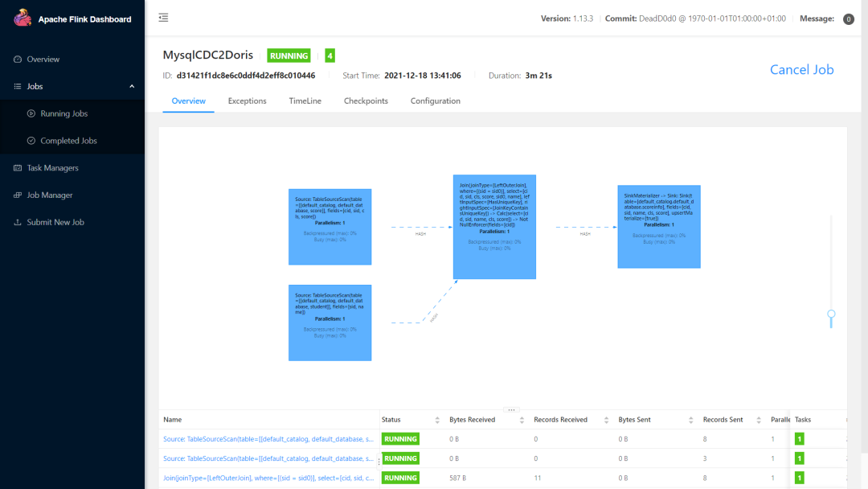
Task: Click the Jobs list icon in sidebar
Action: click(18, 86)
